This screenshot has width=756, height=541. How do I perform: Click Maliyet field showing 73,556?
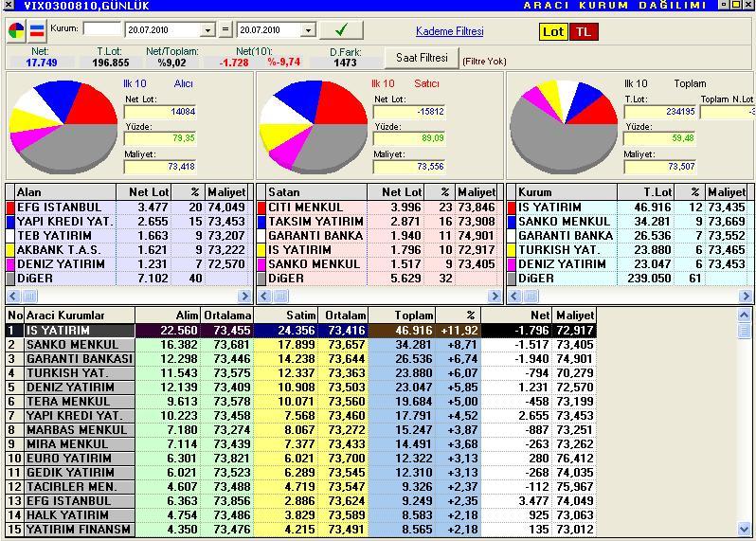pos(409,167)
